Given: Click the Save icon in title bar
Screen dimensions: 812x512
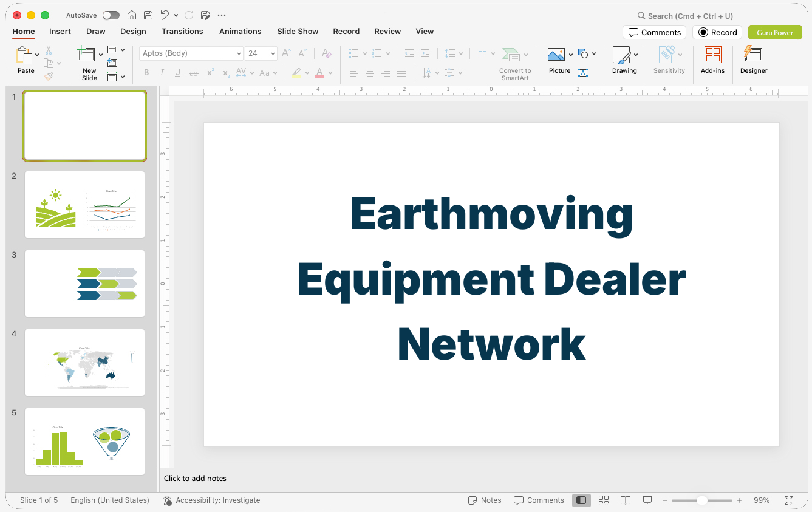Looking at the screenshot, I should 148,15.
